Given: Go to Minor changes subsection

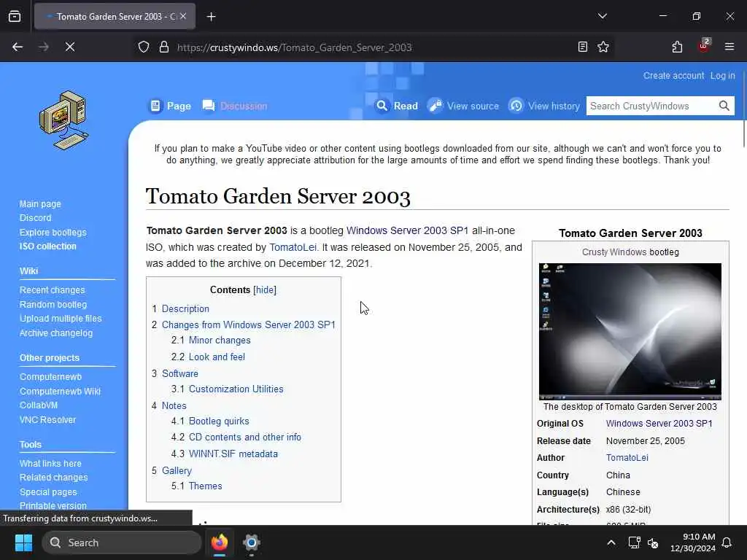Looking at the screenshot, I should (219, 340).
